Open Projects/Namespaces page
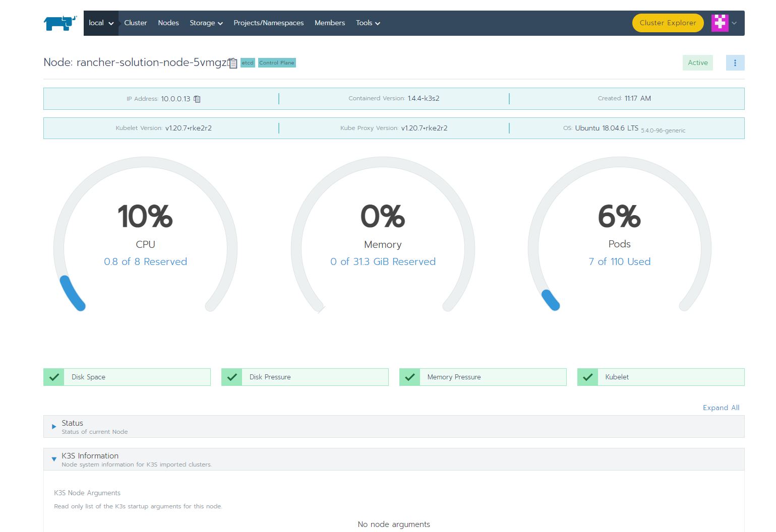Screen dimensions: 776x532 (x=268, y=23)
